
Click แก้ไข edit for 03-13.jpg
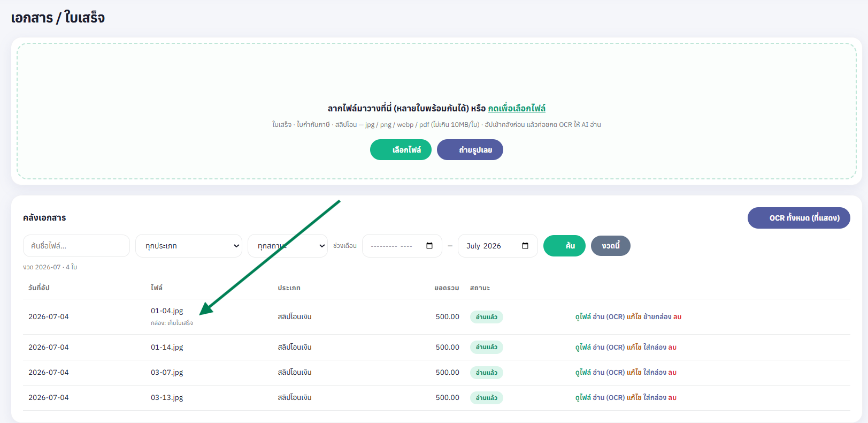[x=634, y=398]
